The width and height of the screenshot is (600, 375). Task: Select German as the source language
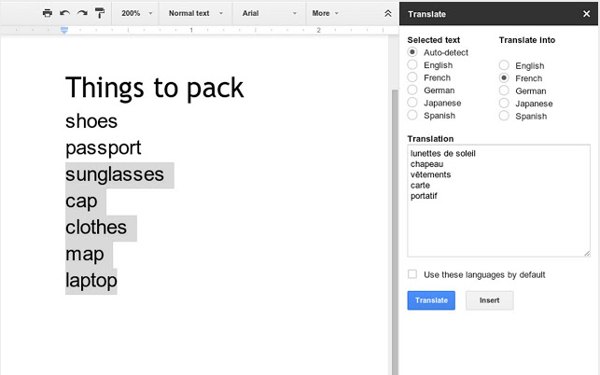[412, 90]
